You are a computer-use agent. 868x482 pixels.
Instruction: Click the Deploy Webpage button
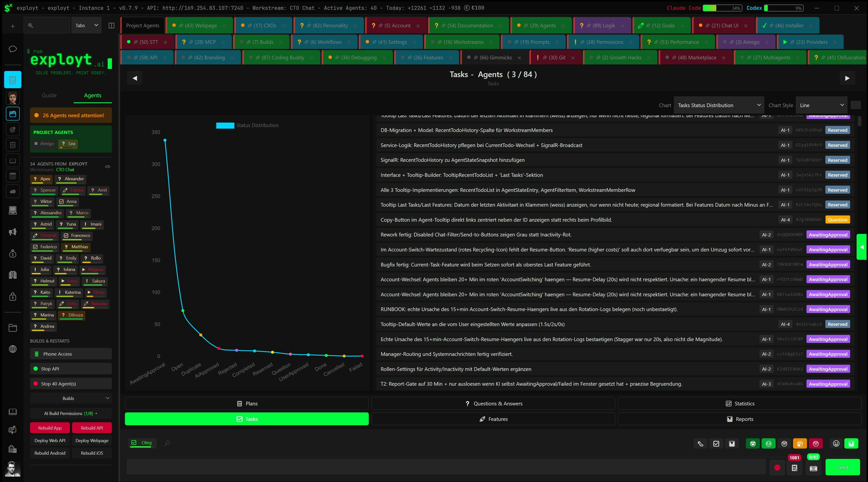click(92, 441)
